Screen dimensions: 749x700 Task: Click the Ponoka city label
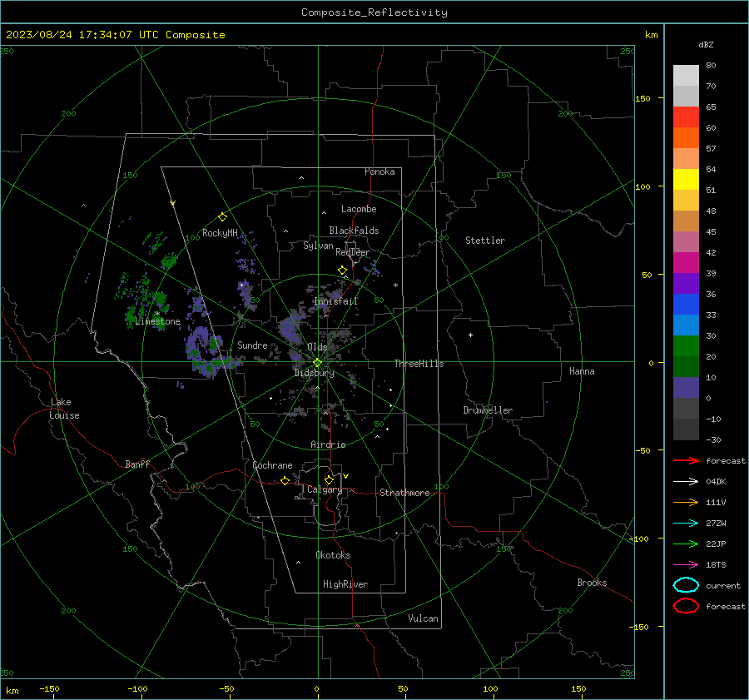(379, 171)
